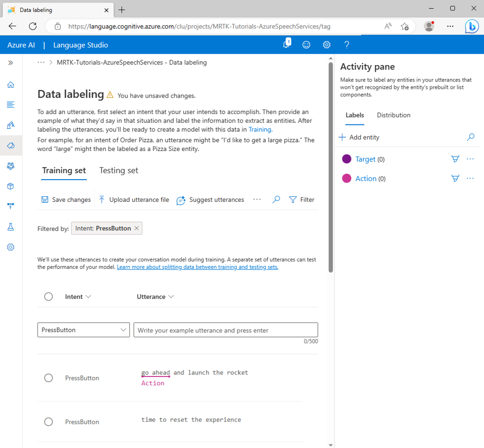Image resolution: width=484 pixels, height=448 pixels.
Task: Open the build/tools icon in sidebar
Action: click(x=10, y=125)
